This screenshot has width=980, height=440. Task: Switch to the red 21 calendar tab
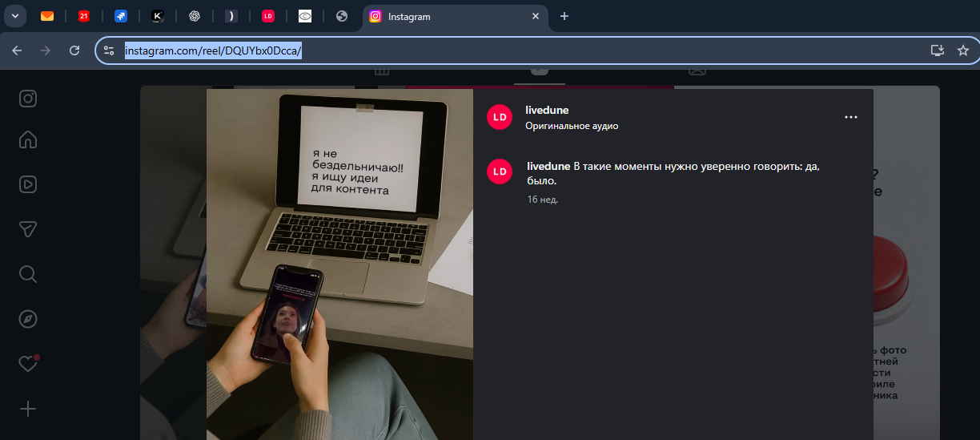[83, 16]
